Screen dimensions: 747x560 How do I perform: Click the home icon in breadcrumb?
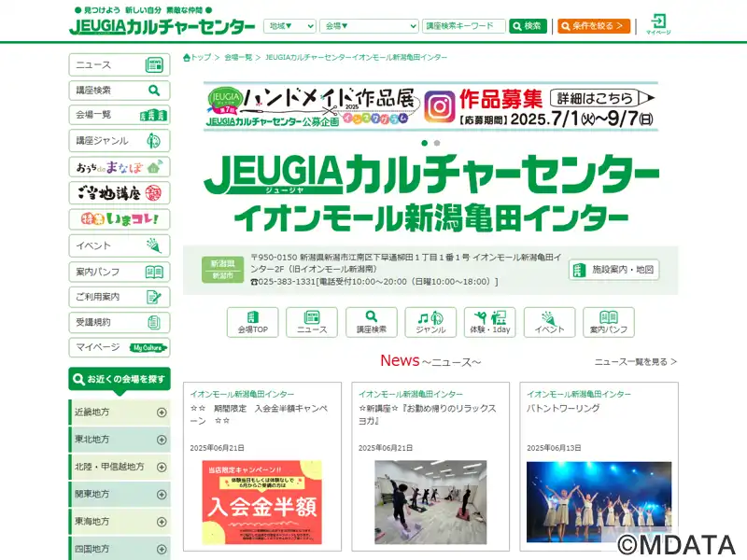(x=187, y=58)
